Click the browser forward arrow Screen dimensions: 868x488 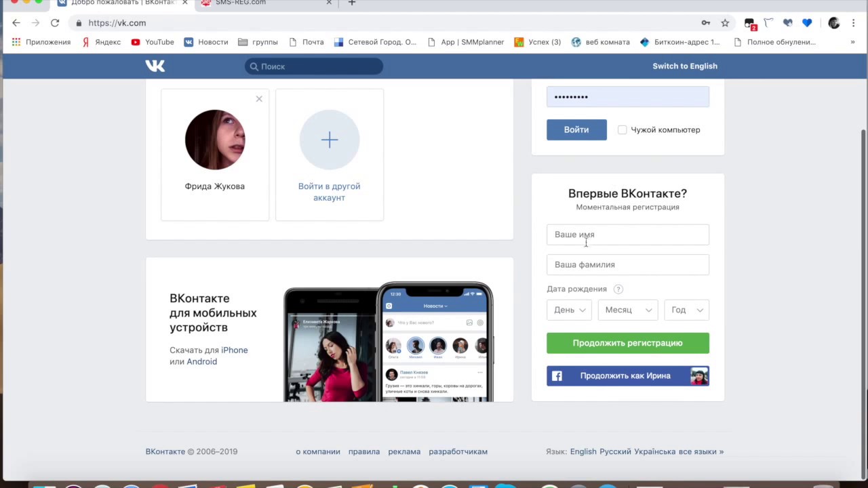35,22
